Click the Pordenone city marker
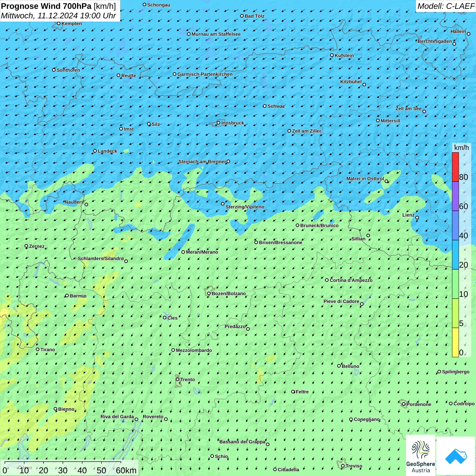This screenshot has width=476, height=476. 404,404
